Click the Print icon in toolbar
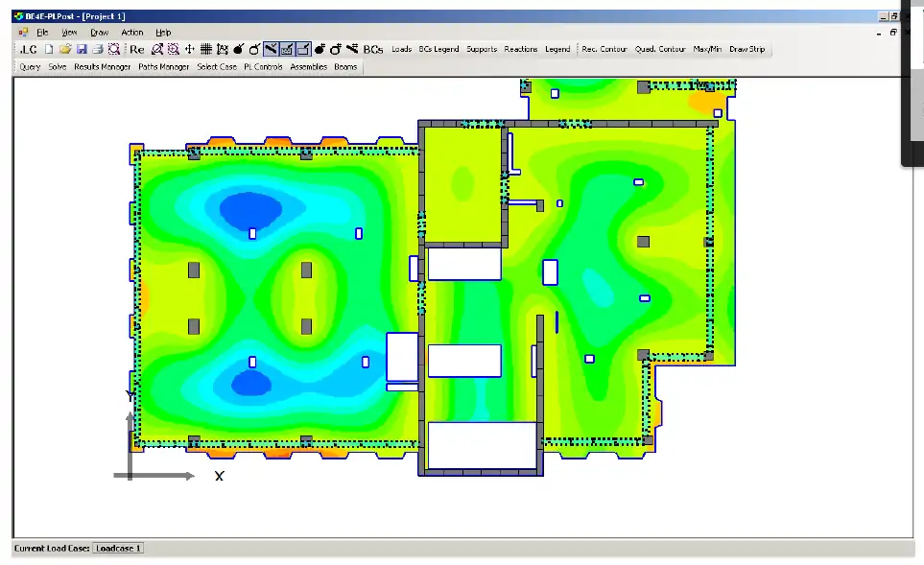924x565 pixels. (97, 49)
